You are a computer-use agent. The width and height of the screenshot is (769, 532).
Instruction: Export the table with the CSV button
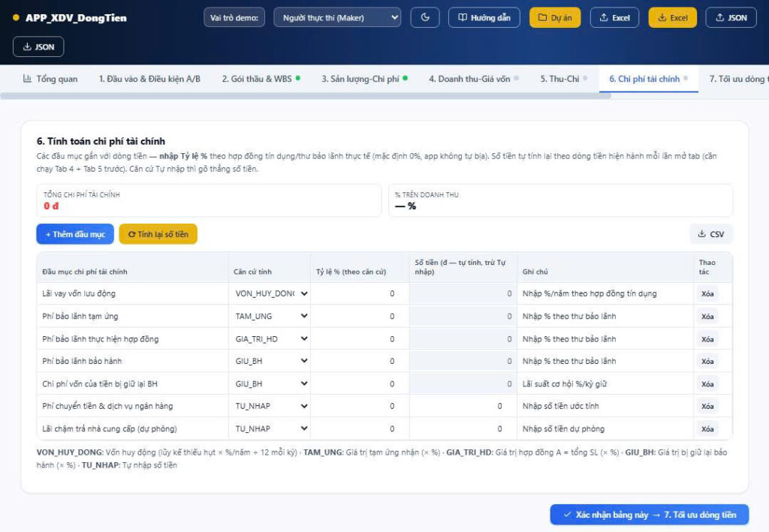[x=710, y=234]
